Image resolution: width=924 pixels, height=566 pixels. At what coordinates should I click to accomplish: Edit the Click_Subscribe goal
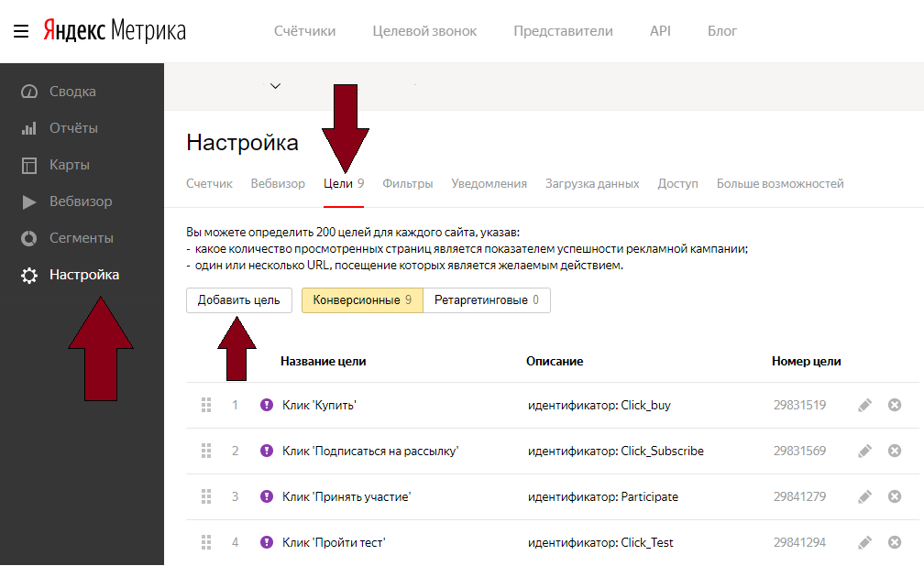(864, 452)
